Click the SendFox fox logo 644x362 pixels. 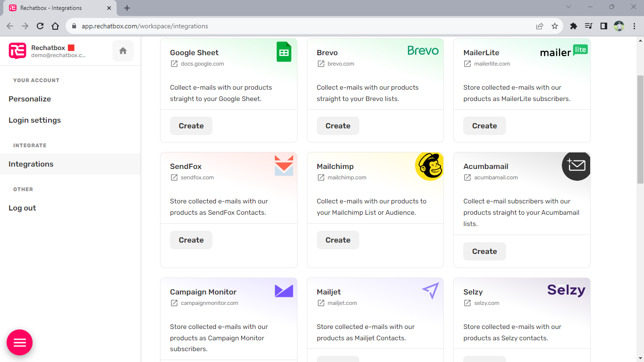pyautogui.click(x=284, y=166)
